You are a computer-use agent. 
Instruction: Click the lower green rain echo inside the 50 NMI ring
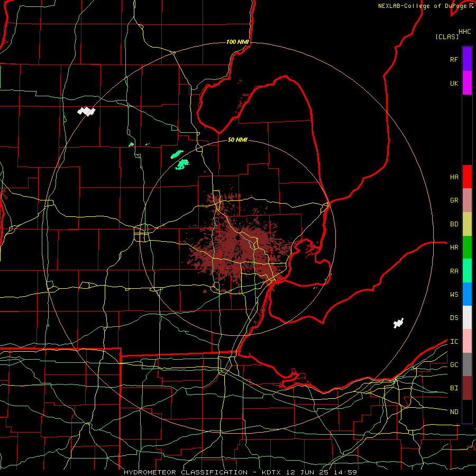tap(183, 164)
